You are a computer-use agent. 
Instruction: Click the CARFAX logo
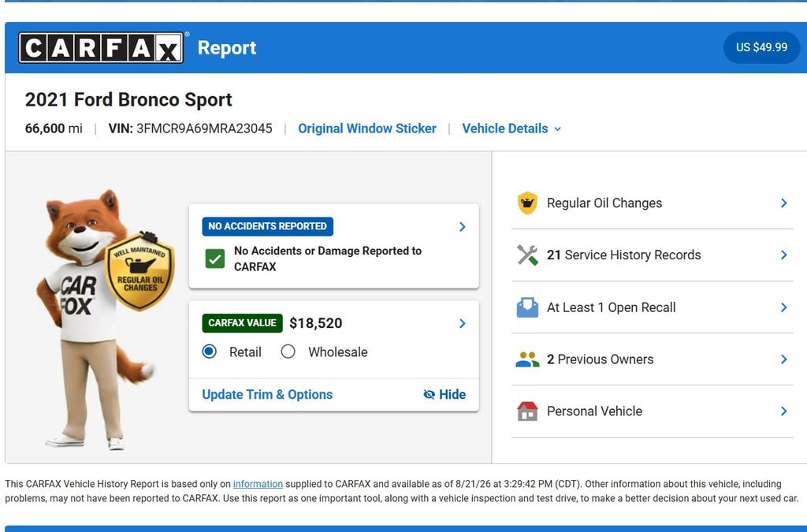point(101,48)
